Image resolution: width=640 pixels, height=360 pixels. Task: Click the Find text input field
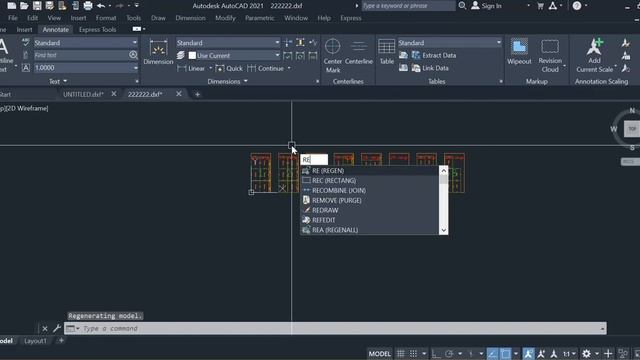80,55
